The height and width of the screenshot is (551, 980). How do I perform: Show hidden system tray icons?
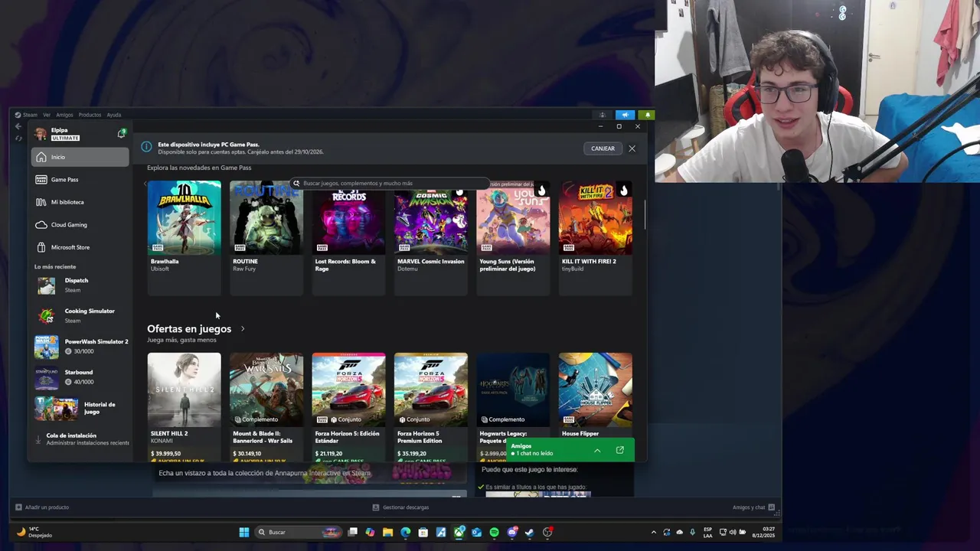coord(653,532)
